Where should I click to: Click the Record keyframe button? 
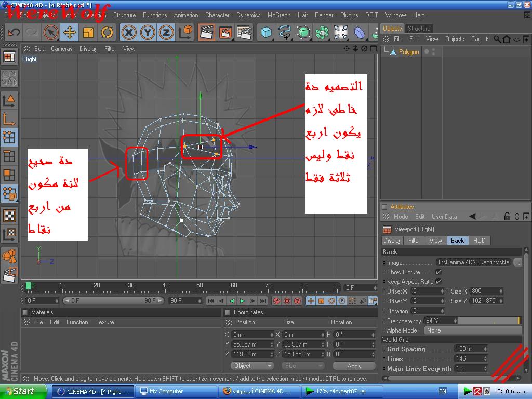point(276,301)
